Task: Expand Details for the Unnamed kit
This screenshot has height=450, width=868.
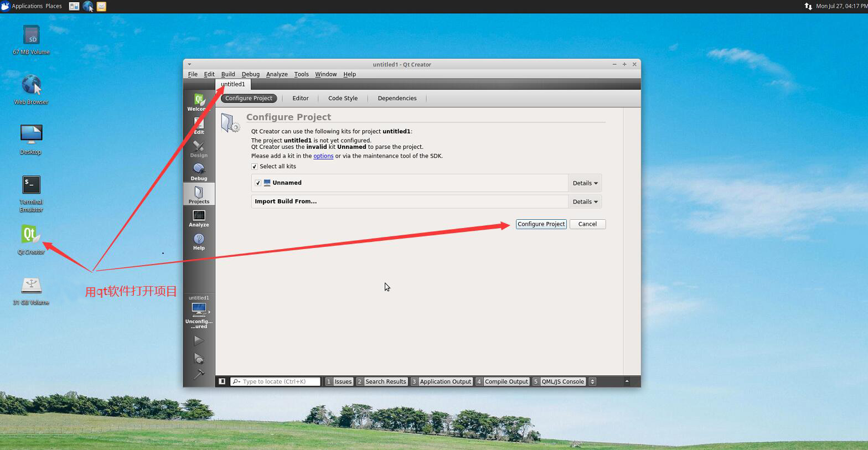Action: click(585, 183)
